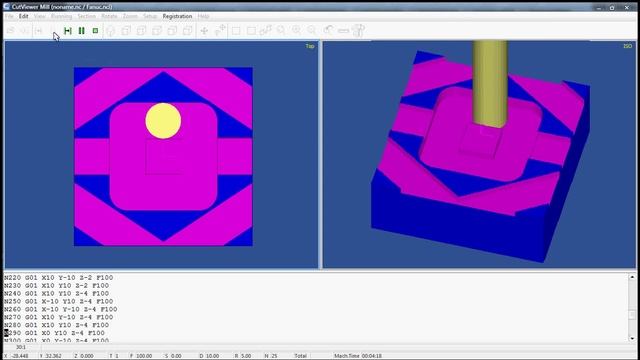The height and width of the screenshot is (360, 640).
Task: Click the S 0.00 spindle field
Action: (173, 356)
